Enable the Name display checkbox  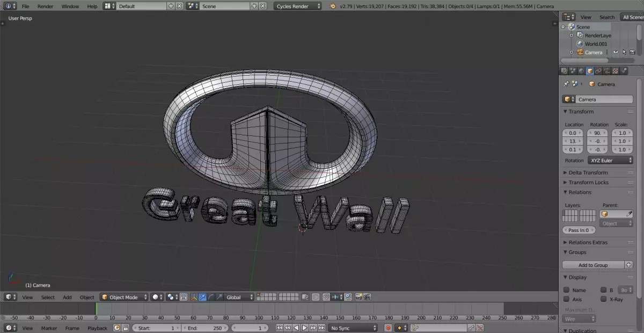[566, 290]
